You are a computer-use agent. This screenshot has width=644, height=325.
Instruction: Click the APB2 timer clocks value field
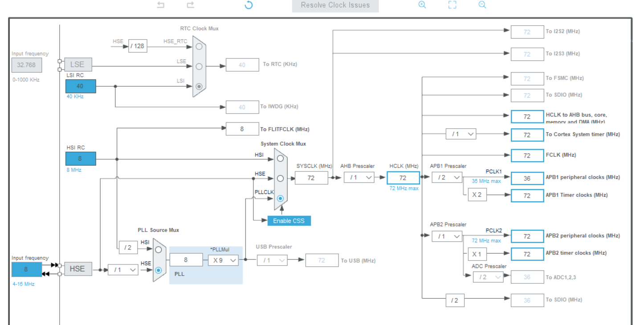pos(527,254)
